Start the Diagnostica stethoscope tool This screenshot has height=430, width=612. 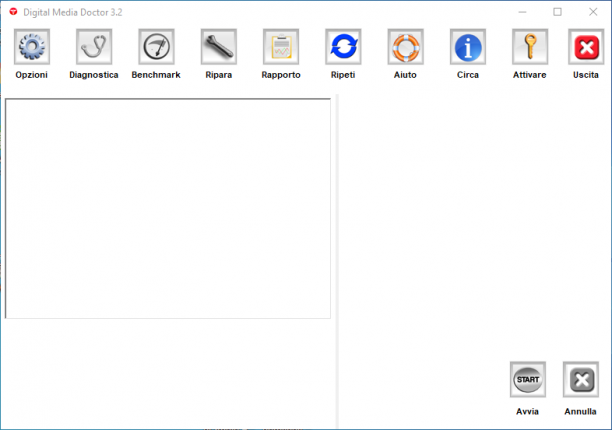click(94, 46)
